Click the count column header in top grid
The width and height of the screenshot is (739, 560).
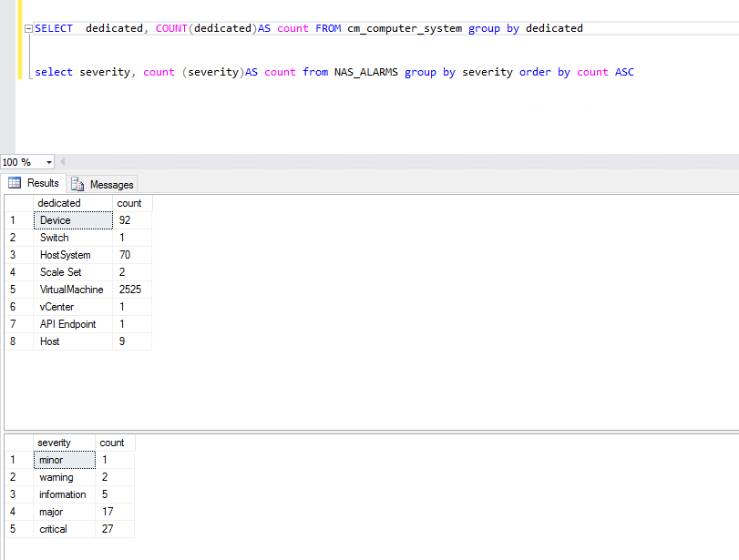pos(128,202)
